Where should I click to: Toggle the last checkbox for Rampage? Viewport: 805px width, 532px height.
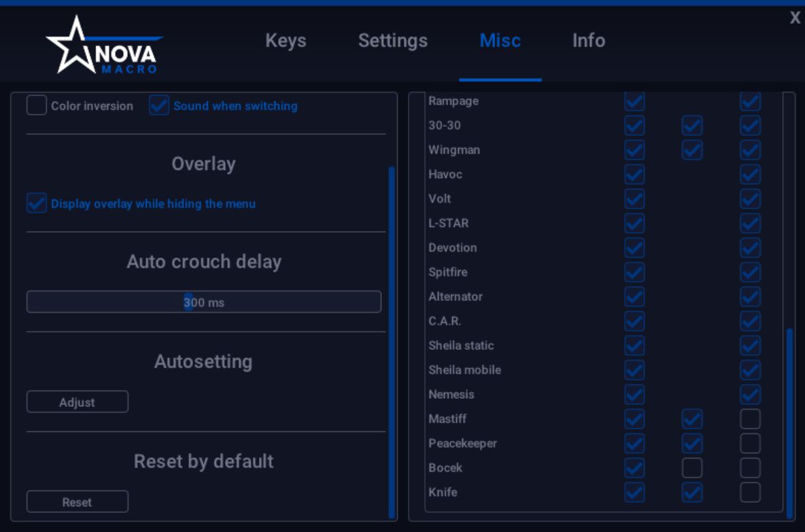click(x=750, y=101)
